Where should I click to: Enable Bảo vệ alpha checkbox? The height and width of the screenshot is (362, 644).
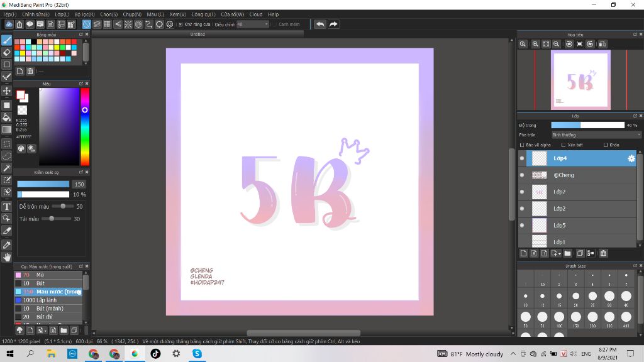[x=522, y=145]
